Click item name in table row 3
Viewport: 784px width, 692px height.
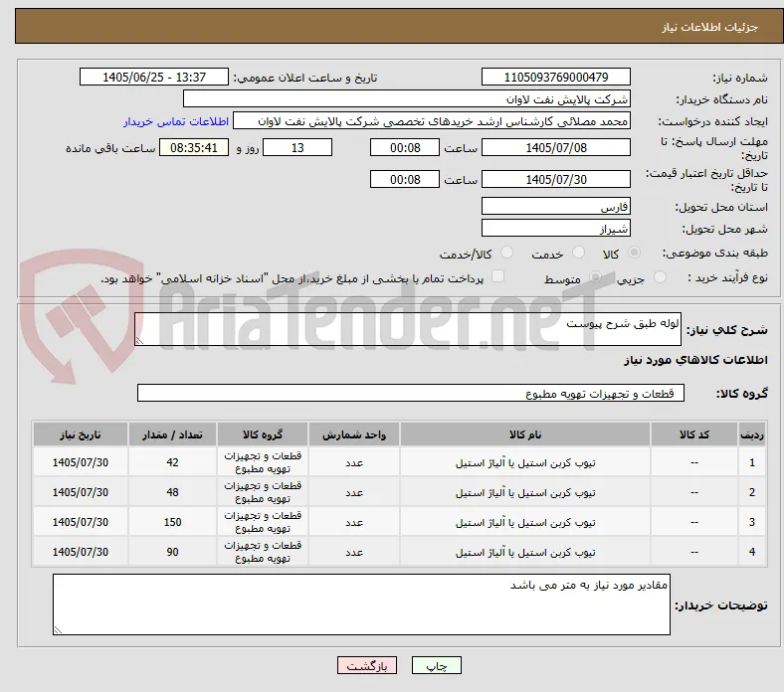[525, 522]
